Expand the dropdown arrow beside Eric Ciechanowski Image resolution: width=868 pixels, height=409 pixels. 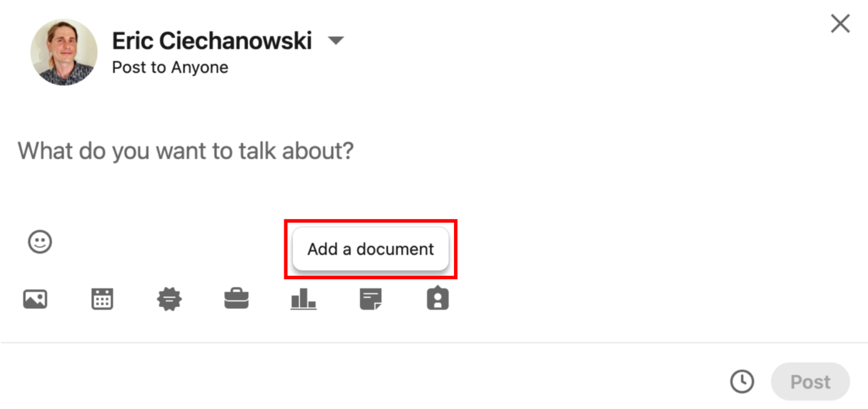(336, 41)
